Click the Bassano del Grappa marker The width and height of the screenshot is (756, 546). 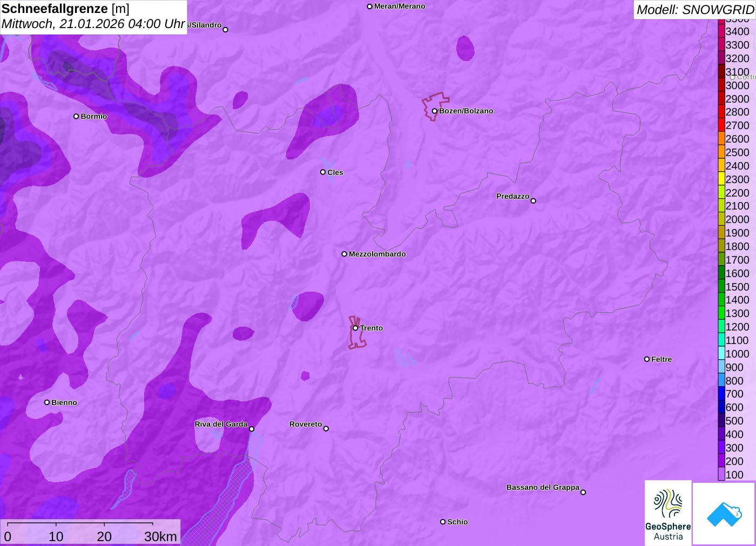[583, 492]
